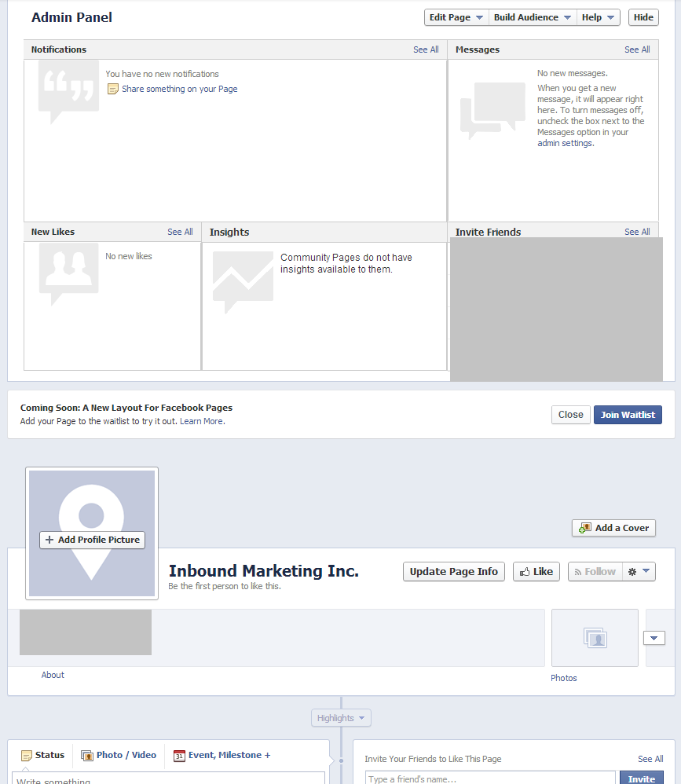Image resolution: width=681 pixels, height=784 pixels.
Task: Click the timeline dot marker
Action: coord(342,760)
